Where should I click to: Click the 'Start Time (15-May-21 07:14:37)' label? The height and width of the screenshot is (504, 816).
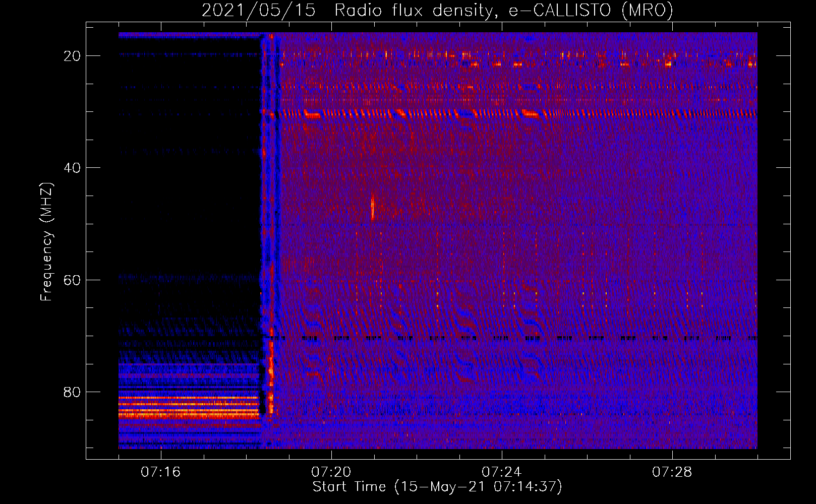tap(437, 487)
